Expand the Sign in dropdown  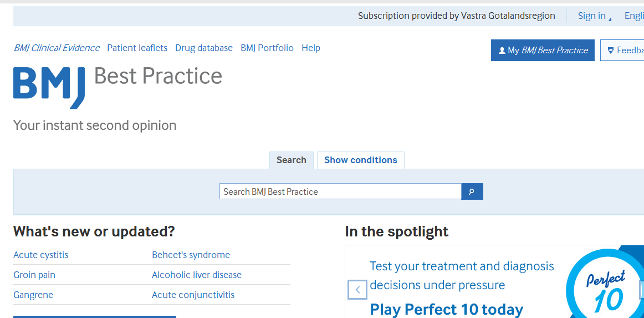(594, 16)
